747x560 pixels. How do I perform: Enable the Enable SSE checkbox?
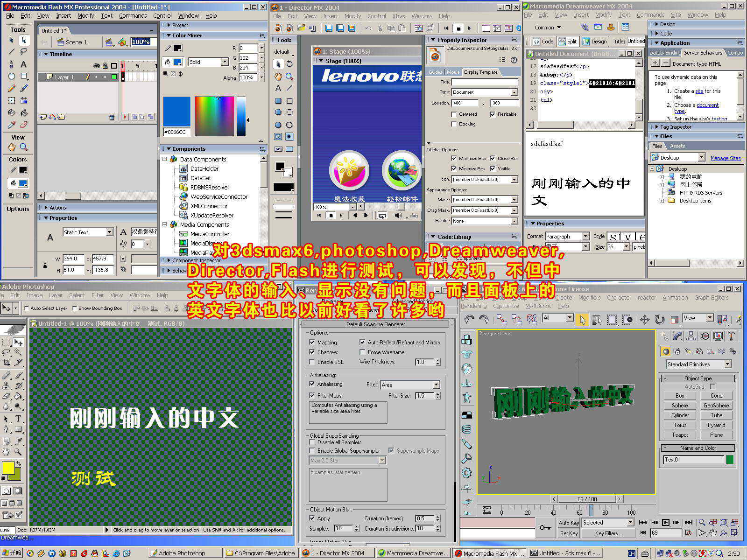pyautogui.click(x=312, y=362)
